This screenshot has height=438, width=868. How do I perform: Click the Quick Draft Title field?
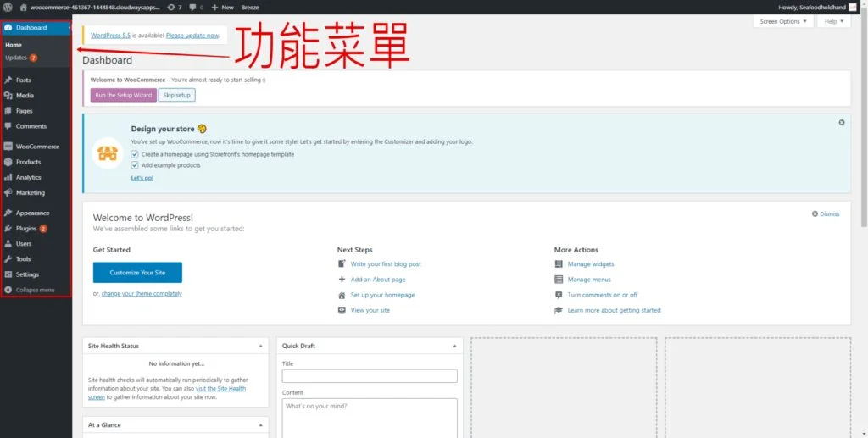(x=370, y=376)
